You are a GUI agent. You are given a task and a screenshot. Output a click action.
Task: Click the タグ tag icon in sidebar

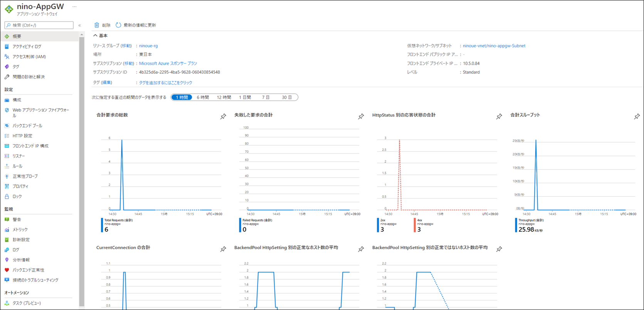tap(7, 67)
